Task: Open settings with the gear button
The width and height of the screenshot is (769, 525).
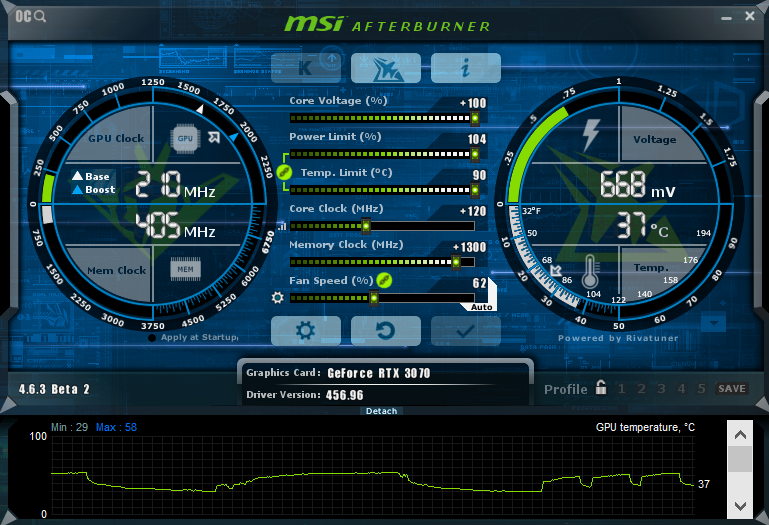Action: (306, 331)
